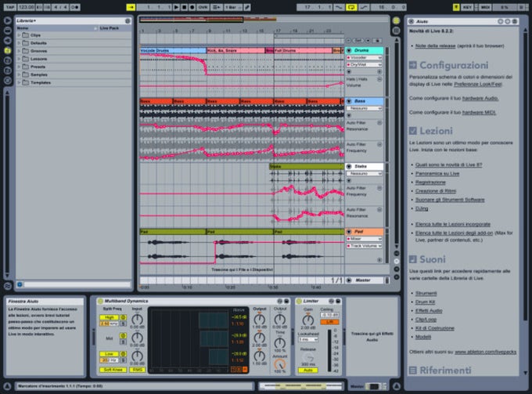This screenshot has height=394, width=532.
Task: Open the Mixer device chooser on Pad track
Action: [x=364, y=239]
